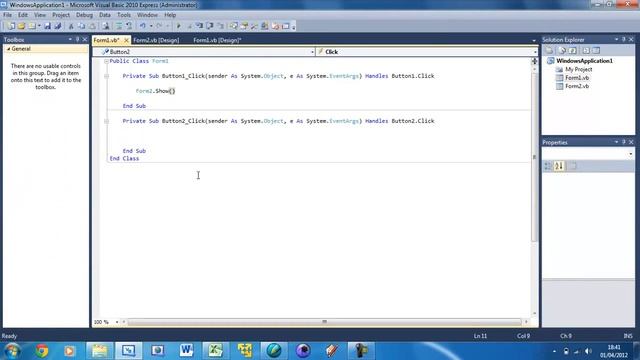Click the editor horizontal scrollbar
This screenshot has height=360, width=640.
(325, 322)
